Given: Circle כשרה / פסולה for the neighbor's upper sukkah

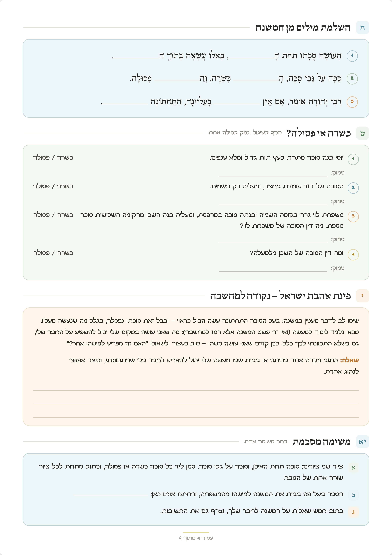Looking at the screenshot, I should tap(53, 253).
